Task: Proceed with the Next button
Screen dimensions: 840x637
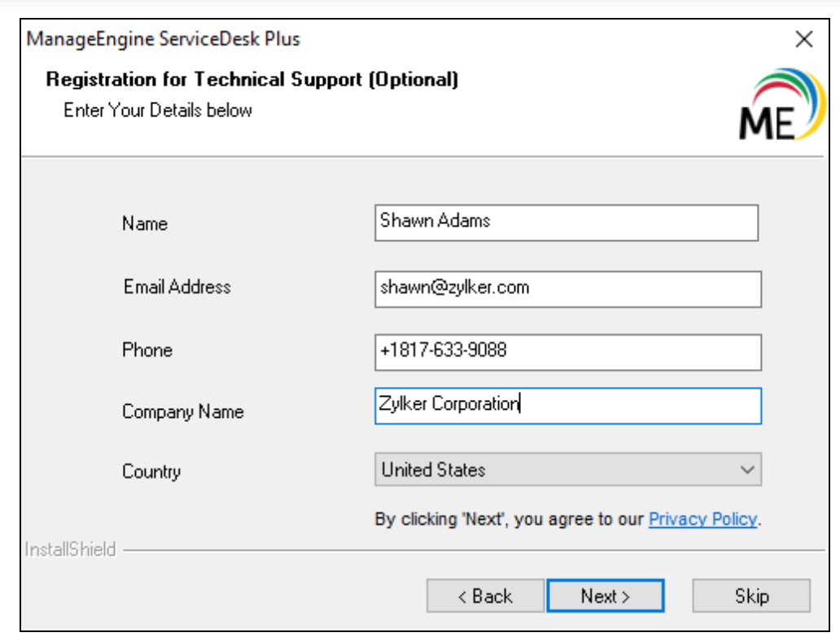Action: (x=605, y=596)
